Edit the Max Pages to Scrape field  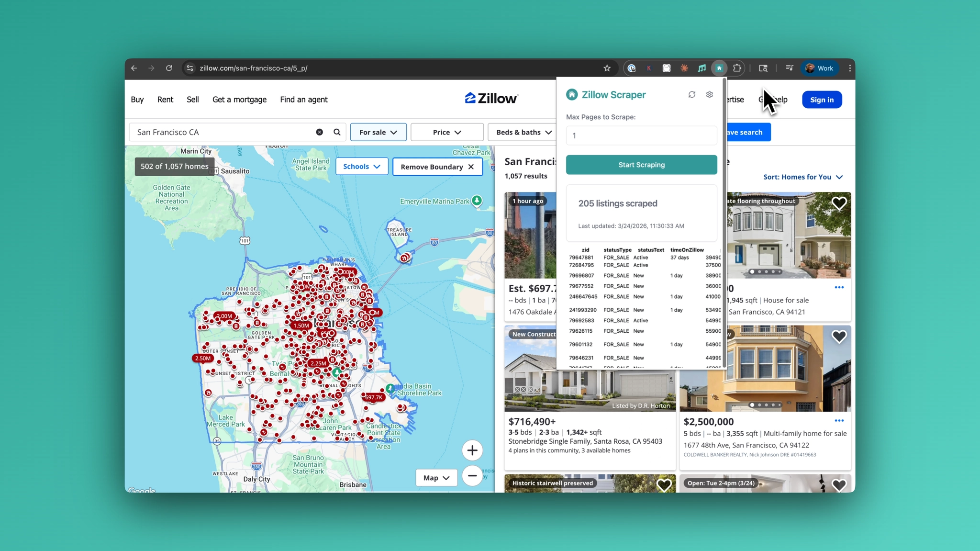coord(641,135)
